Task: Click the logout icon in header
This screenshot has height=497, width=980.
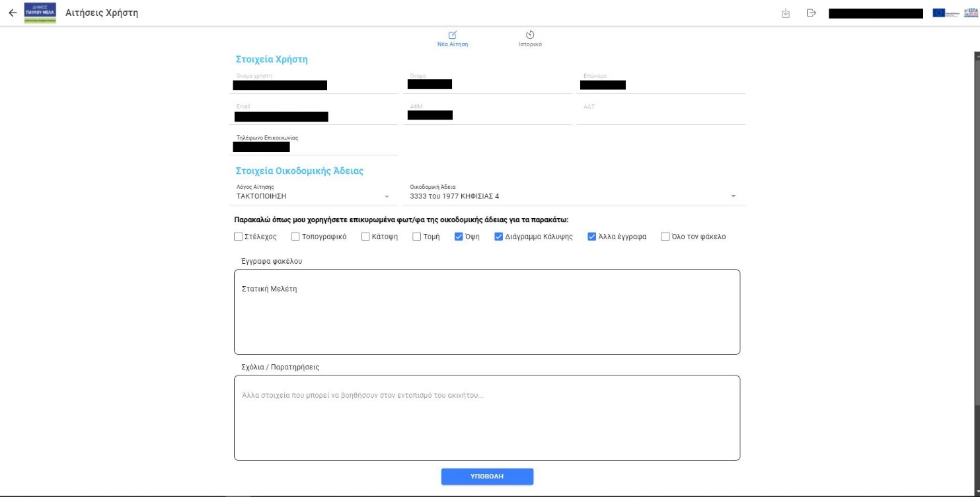Action: (811, 13)
